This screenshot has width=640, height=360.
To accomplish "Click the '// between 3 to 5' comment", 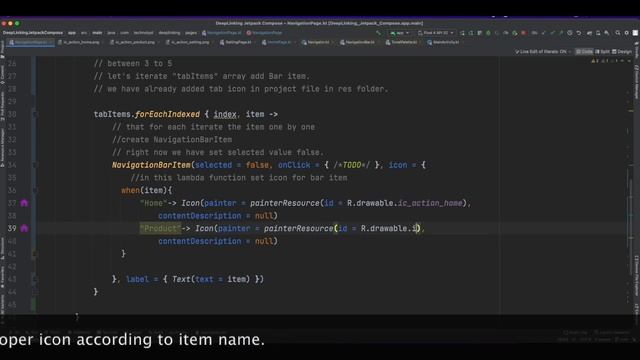I will click(133, 64).
